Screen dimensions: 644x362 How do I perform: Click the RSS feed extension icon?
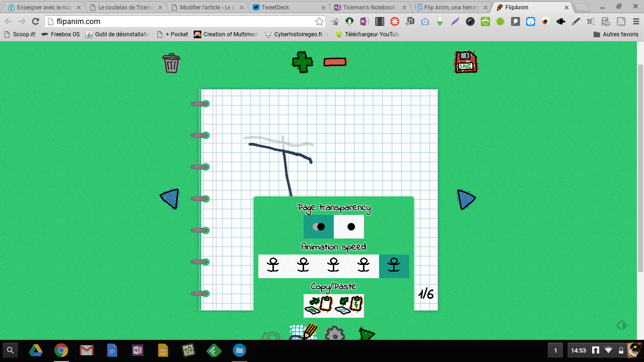(621, 21)
